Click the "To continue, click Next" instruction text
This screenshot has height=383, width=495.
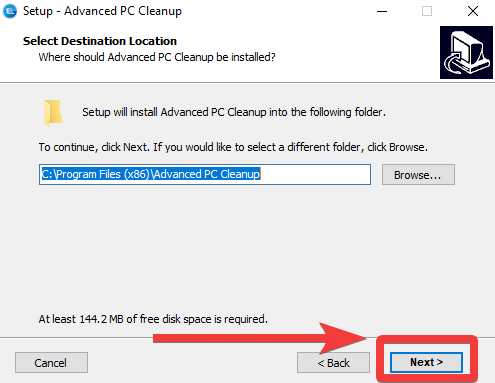point(233,147)
